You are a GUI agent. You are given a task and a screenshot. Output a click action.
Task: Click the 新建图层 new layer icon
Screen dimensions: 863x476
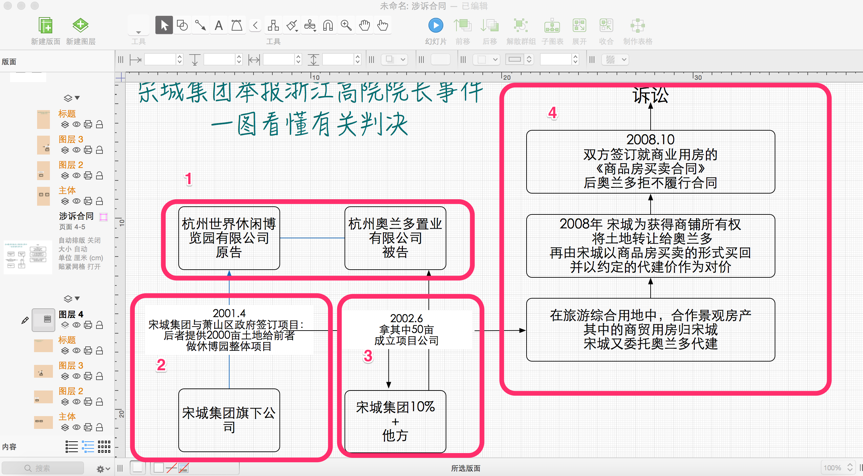[80, 25]
